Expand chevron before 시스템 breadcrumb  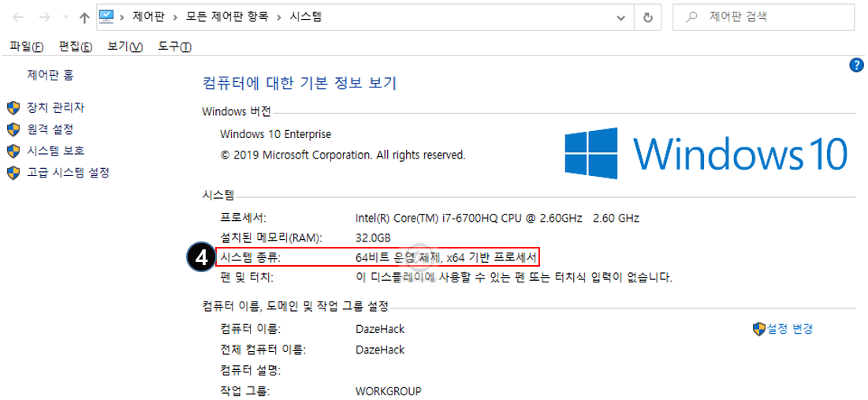coord(280,17)
